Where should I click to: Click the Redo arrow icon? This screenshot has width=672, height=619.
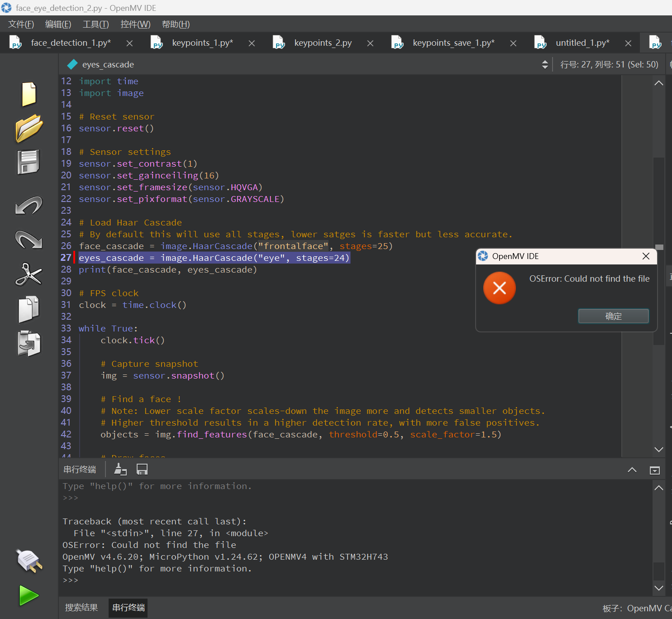29,240
